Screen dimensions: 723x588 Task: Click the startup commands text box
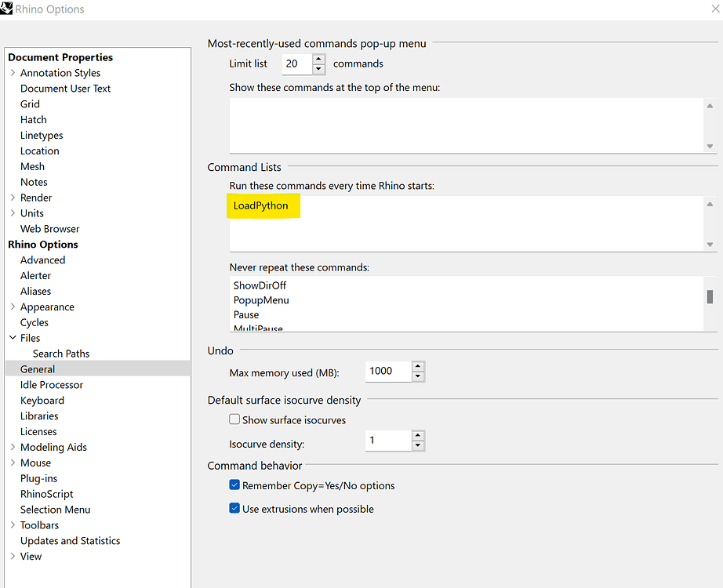pos(466,223)
